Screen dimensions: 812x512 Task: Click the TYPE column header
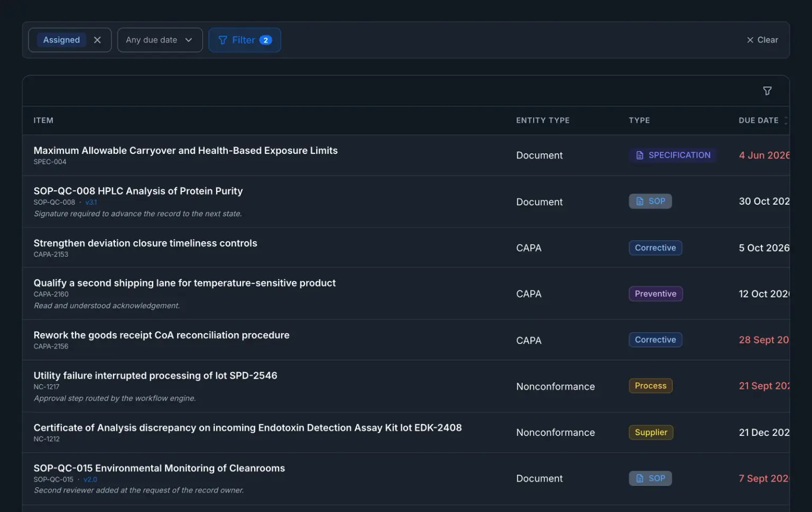639,121
